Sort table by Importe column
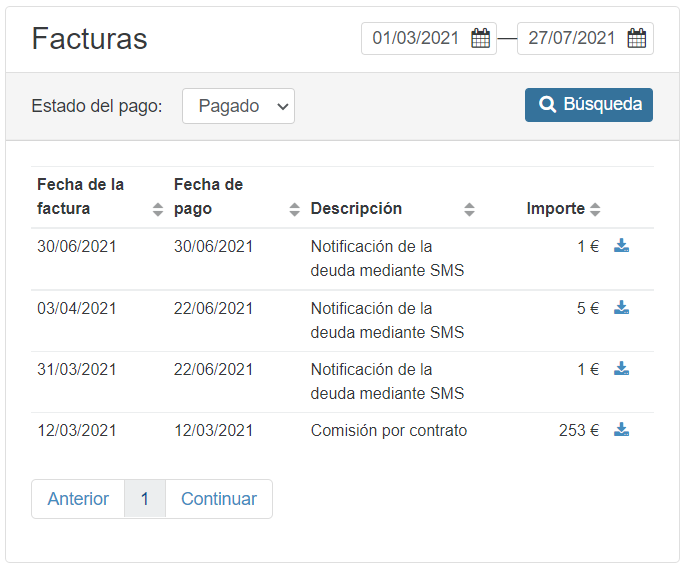 [x=595, y=209]
